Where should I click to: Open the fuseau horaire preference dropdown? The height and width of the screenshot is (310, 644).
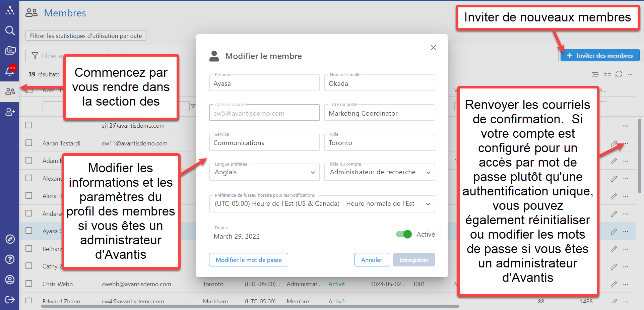(322, 204)
